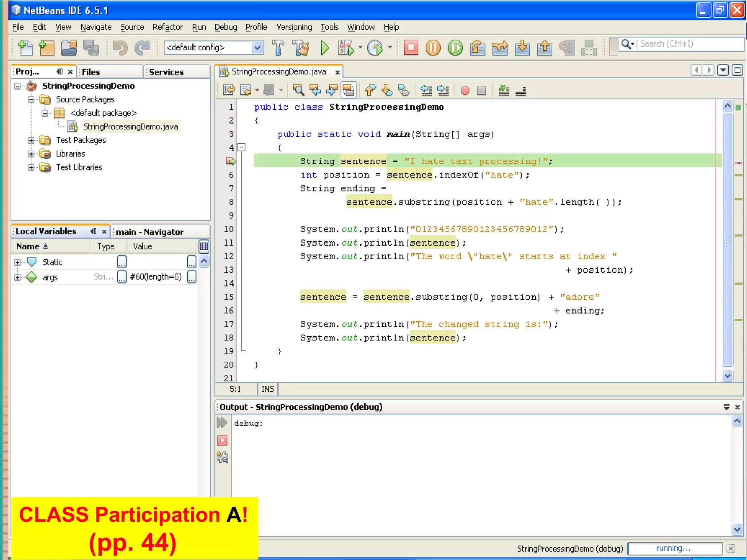The height and width of the screenshot is (560, 747).
Task: Click the Name column header in Local Variables
Action: (50, 247)
